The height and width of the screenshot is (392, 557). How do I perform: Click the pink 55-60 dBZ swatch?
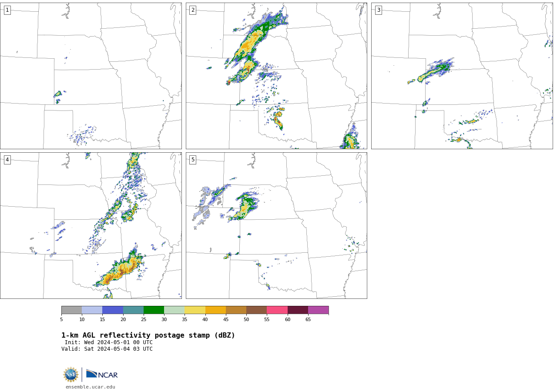[277, 310]
